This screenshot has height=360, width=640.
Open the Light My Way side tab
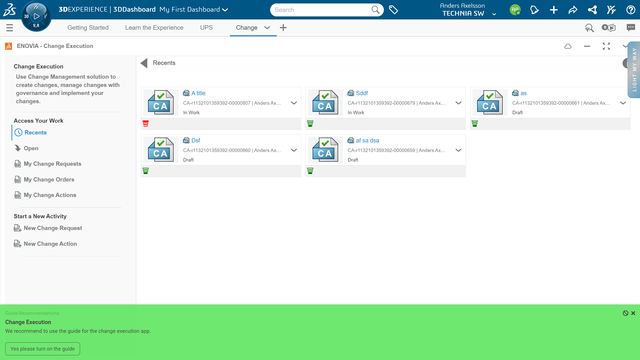pyautogui.click(x=634, y=69)
